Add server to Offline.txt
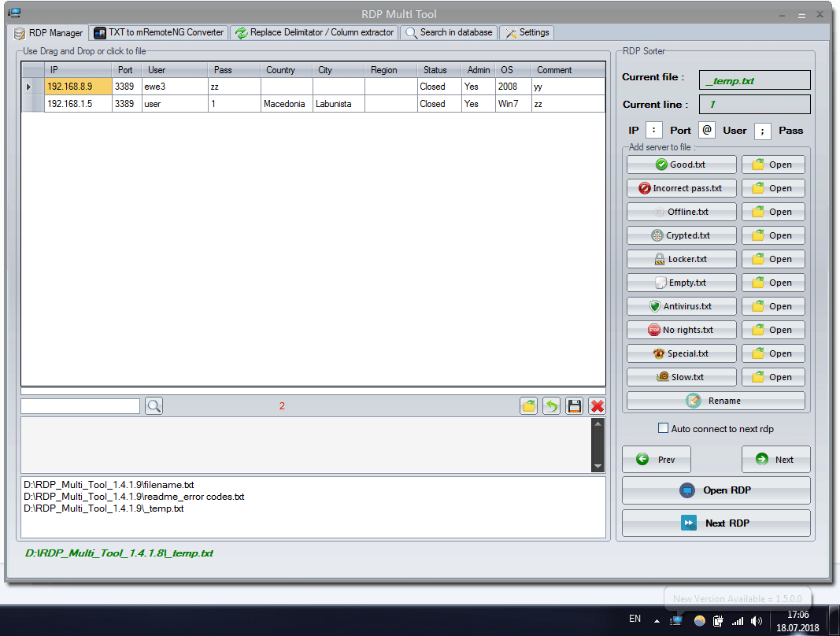Screen dimensions: 840x636 pos(682,212)
